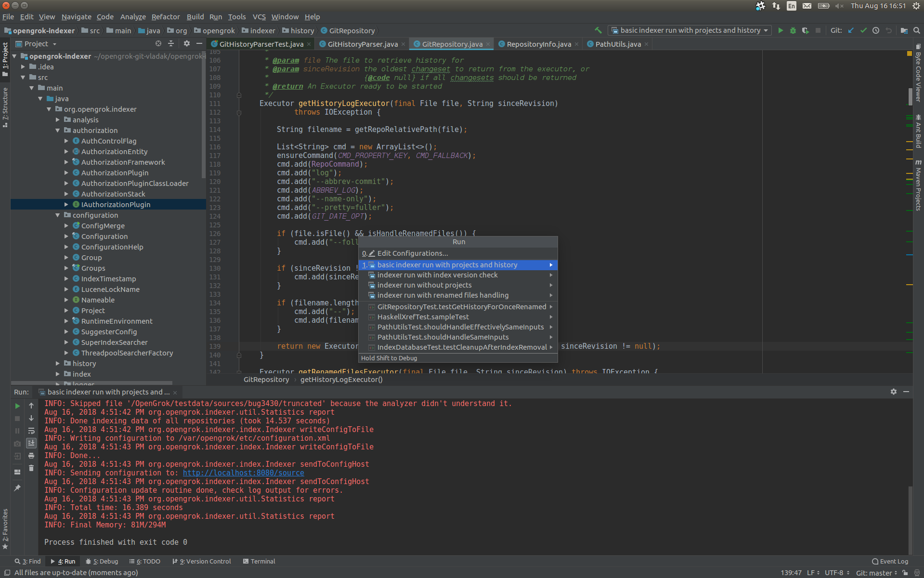
Task: Click Git Update Project blue arrow icon
Action: tap(851, 30)
